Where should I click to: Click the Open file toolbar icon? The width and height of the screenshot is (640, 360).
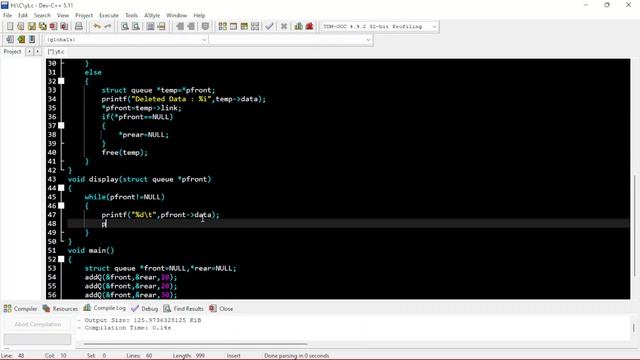coord(20,27)
